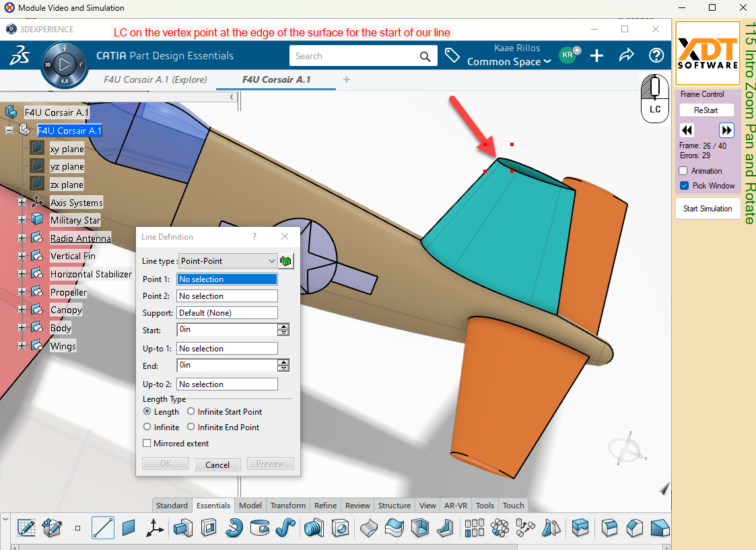Select the User Pattern tool
The width and height of the screenshot is (756, 550).
click(526, 528)
